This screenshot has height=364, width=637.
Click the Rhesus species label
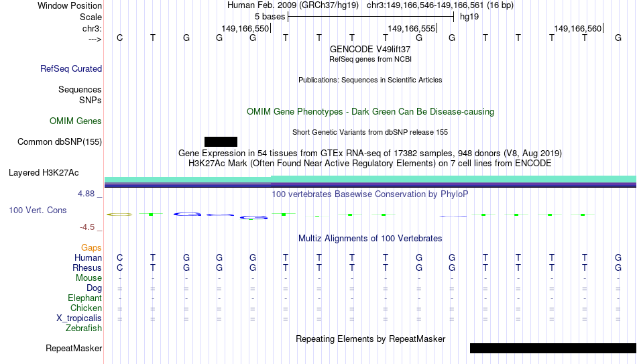pyautogui.click(x=87, y=268)
